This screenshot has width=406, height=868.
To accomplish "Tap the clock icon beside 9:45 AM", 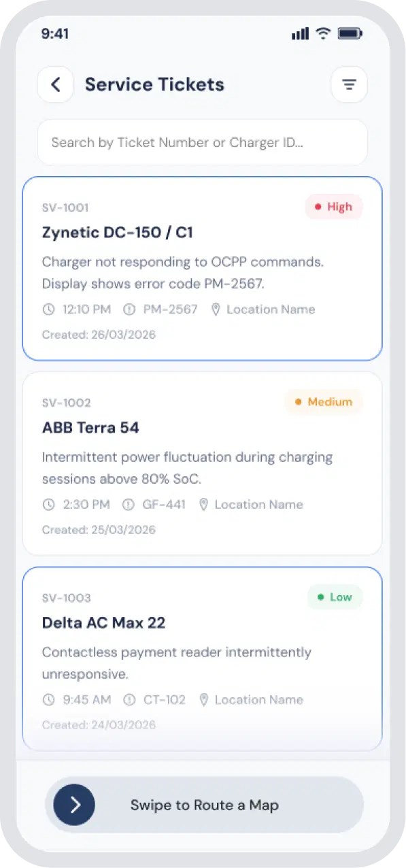I will pos(48,700).
